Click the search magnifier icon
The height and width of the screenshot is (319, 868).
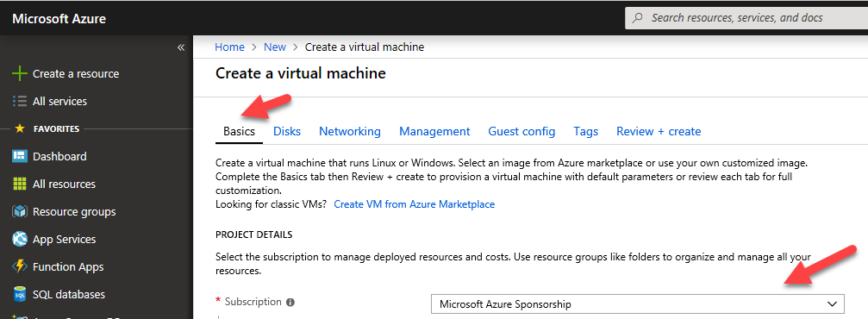(638, 18)
